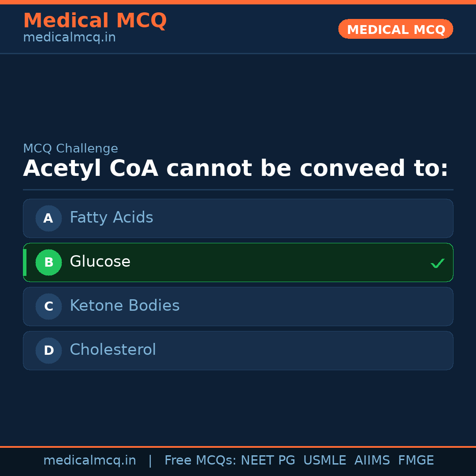The image size is (476, 476).
Task: Click the green B circle icon
Action: pyautogui.click(x=48, y=262)
